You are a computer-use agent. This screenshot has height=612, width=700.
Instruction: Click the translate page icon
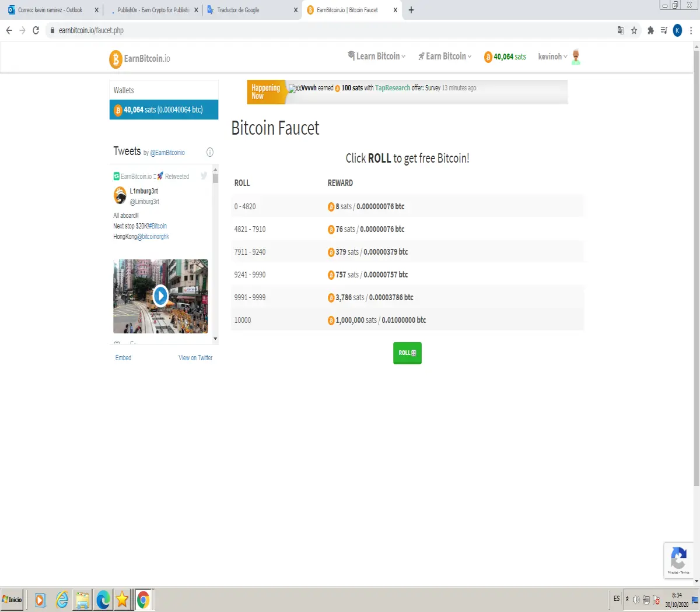coord(621,30)
